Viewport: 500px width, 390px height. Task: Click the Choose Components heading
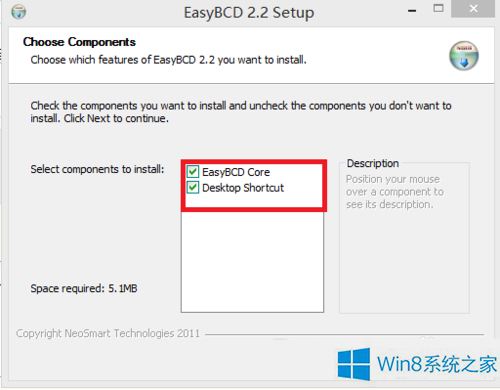point(79,42)
